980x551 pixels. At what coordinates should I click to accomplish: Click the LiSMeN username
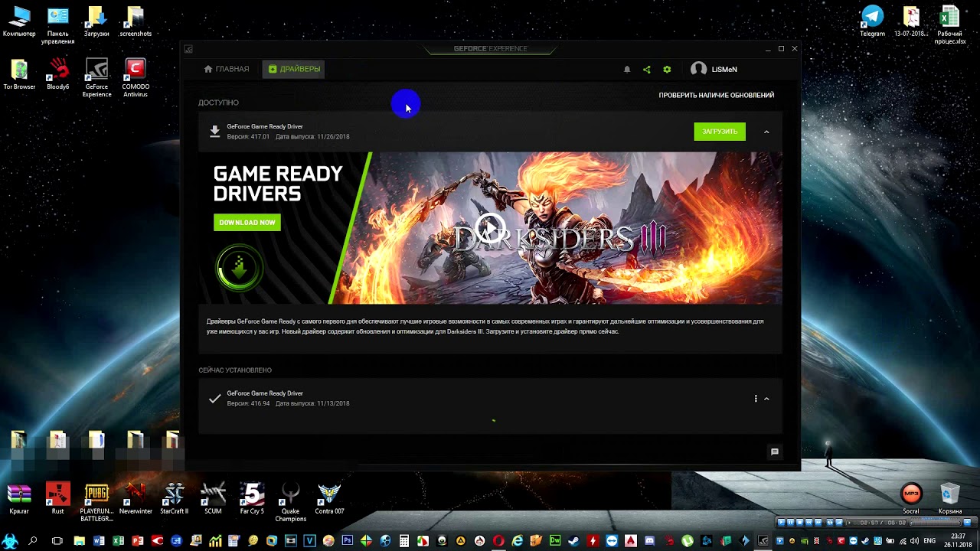tap(724, 70)
